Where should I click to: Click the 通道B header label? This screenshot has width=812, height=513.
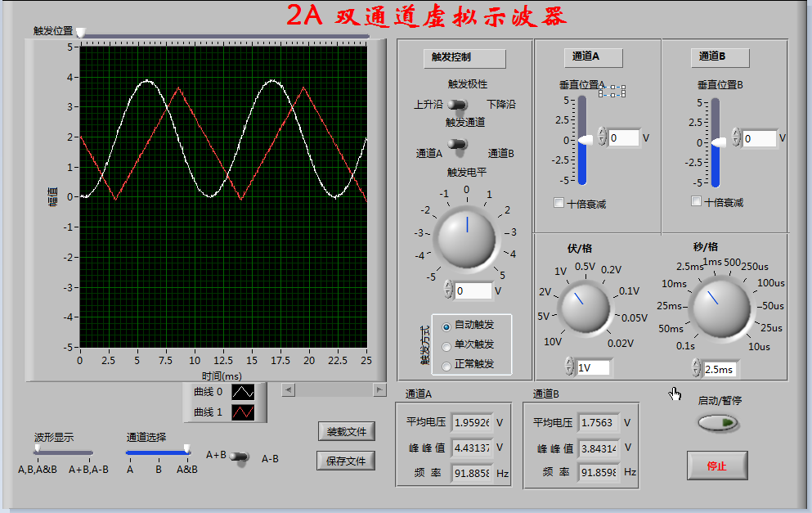click(720, 57)
